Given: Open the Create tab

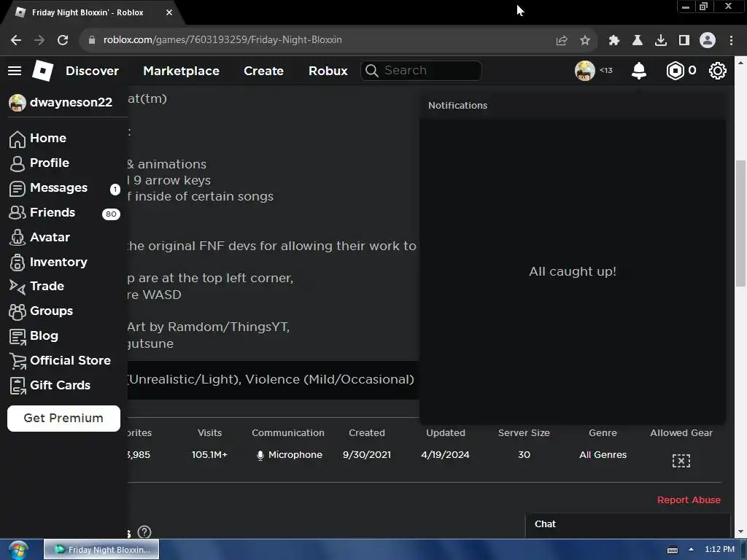Looking at the screenshot, I should coord(263,71).
